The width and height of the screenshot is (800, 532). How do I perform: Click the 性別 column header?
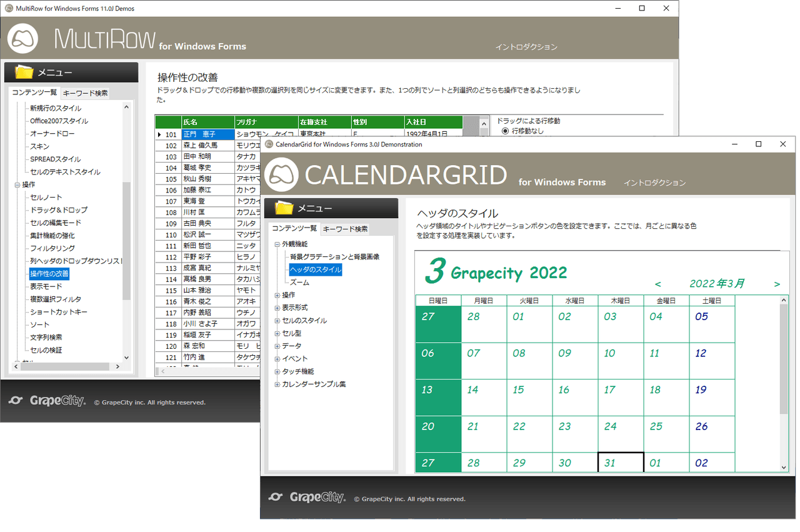[x=377, y=122]
